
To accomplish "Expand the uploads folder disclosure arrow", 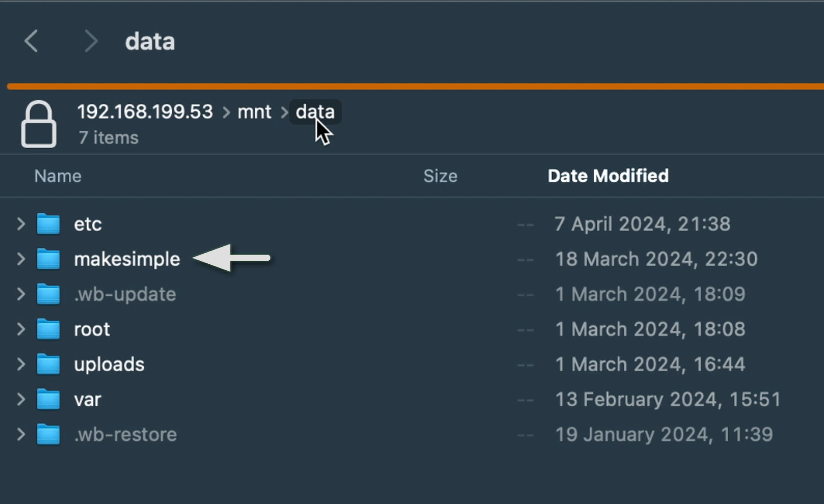I will click(x=21, y=364).
